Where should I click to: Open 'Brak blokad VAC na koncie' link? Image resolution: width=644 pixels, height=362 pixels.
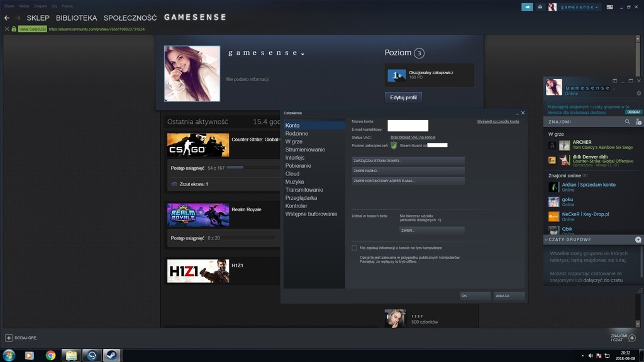[413, 138]
